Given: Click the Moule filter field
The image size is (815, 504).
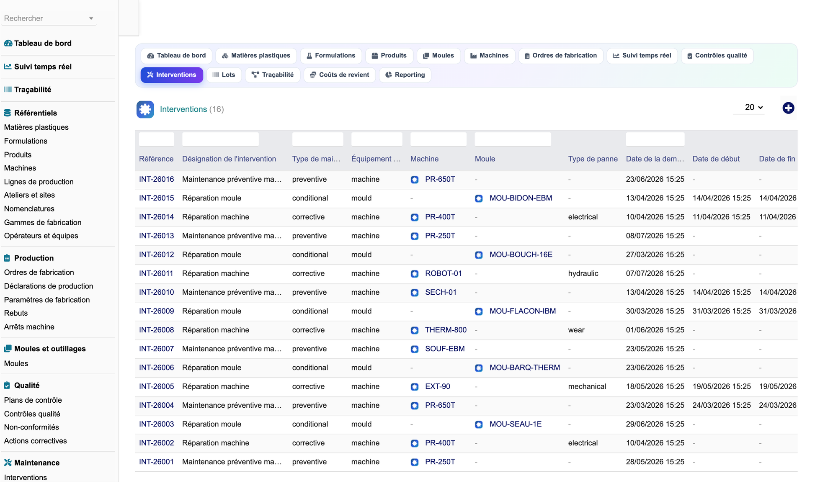Looking at the screenshot, I should tap(513, 139).
